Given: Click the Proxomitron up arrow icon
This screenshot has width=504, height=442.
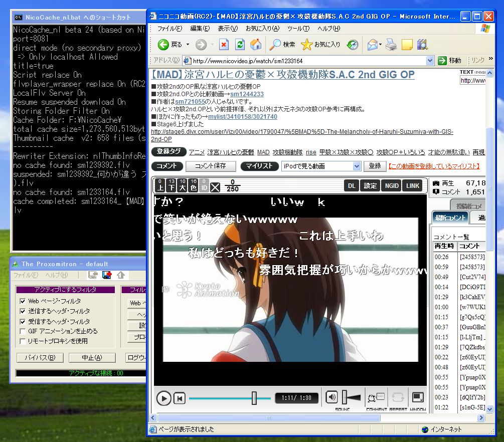Looking at the screenshot, I should pyautogui.click(x=121, y=275).
